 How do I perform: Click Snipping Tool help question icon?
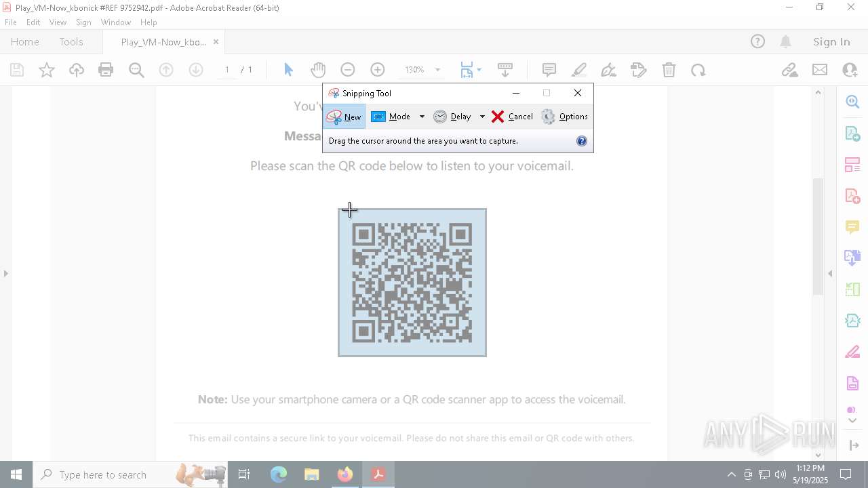[582, 141]
